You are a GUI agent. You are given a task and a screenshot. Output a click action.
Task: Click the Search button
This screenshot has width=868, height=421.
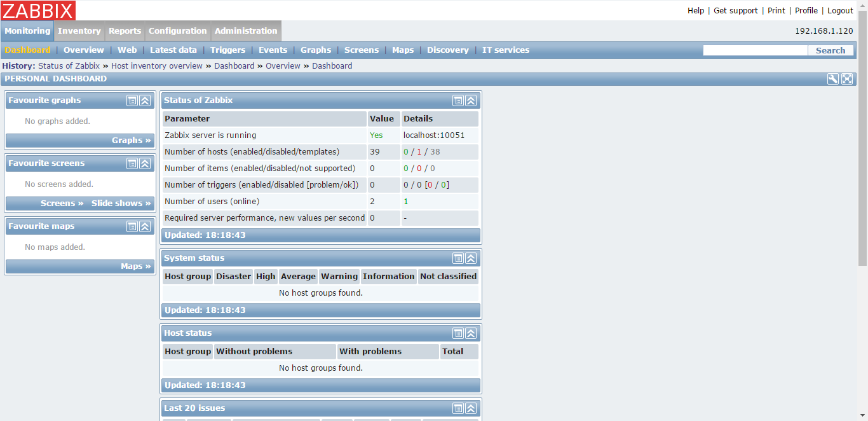point(831,50)
